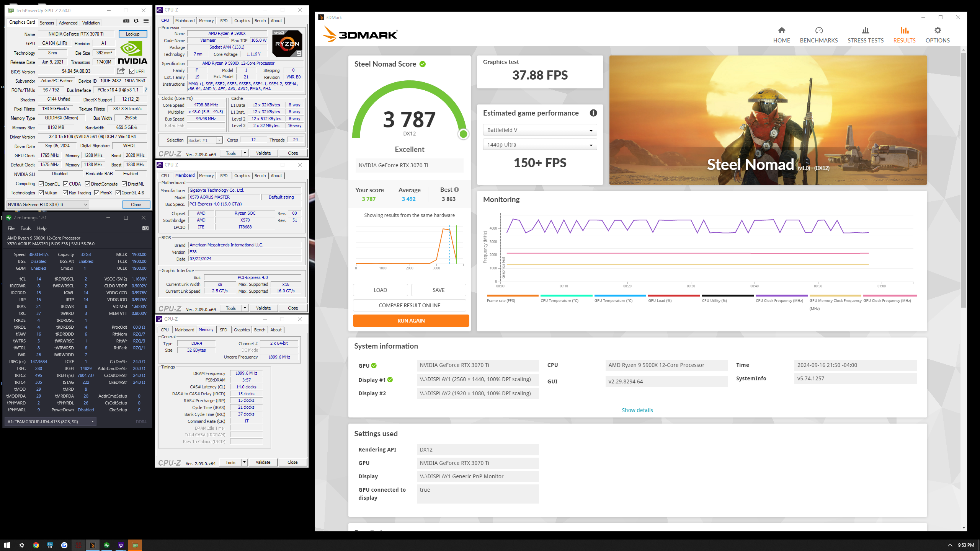The width and height of the screenshot is (980, 551).
Task: Click 3DMark vertical scrollbar
Action: [964, 180]
